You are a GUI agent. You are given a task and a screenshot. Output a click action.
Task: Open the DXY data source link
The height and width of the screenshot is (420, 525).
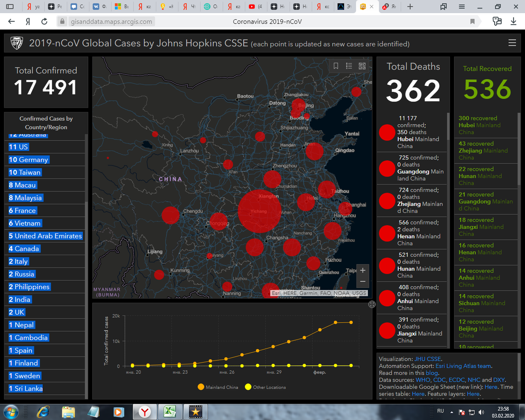coord(499,380)
